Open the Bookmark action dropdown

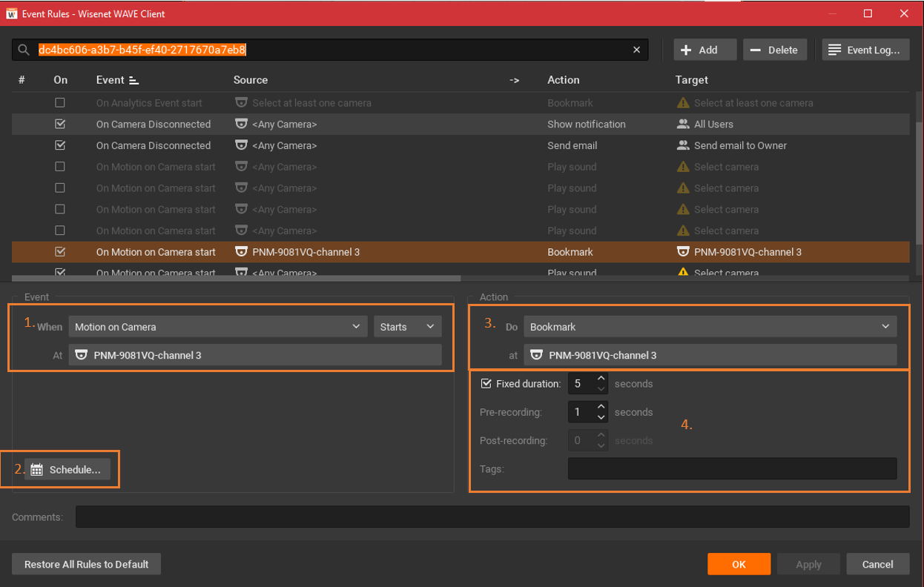click(710, 326)
